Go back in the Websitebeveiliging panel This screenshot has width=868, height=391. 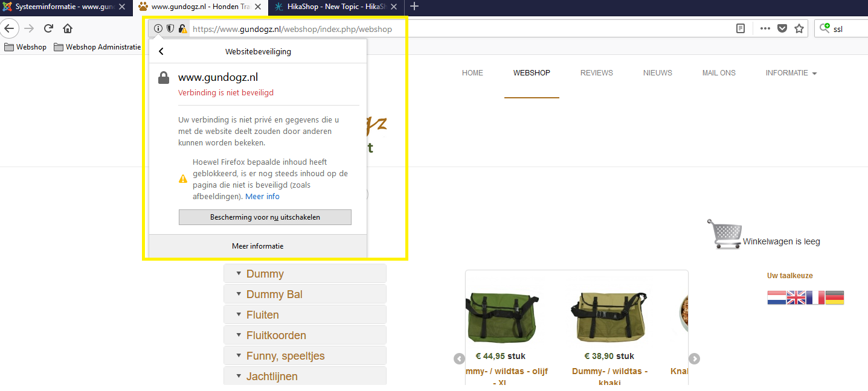point(161,51)
